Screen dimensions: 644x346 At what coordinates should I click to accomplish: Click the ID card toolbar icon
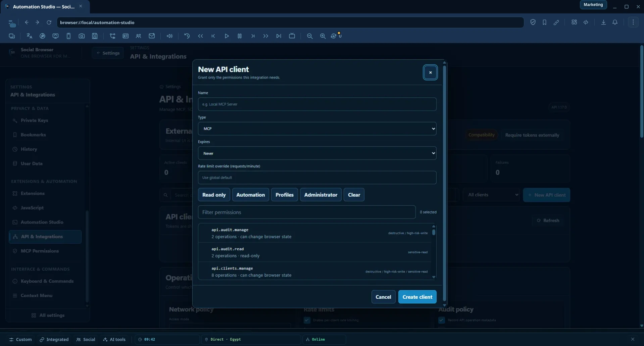[x=126, y=36]
